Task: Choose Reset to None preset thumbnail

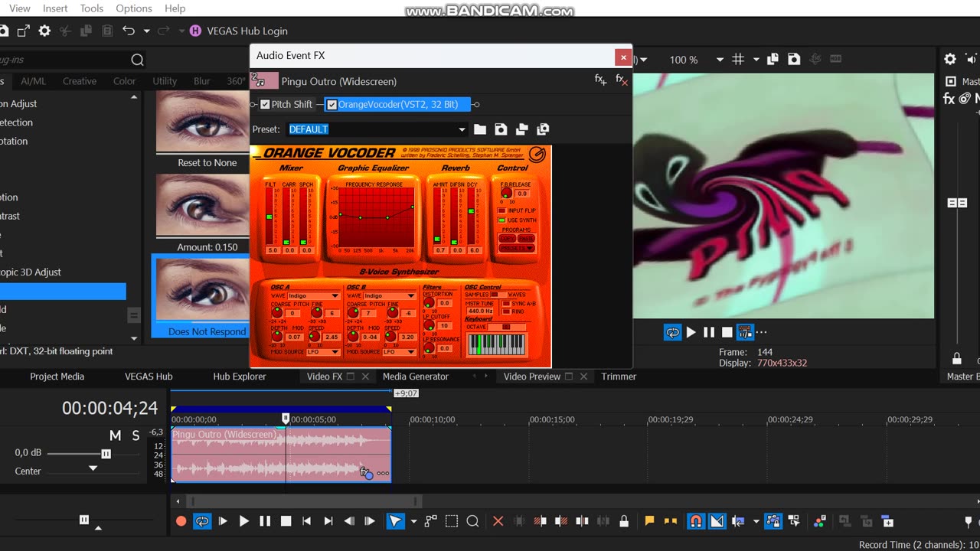Action: 203,122
